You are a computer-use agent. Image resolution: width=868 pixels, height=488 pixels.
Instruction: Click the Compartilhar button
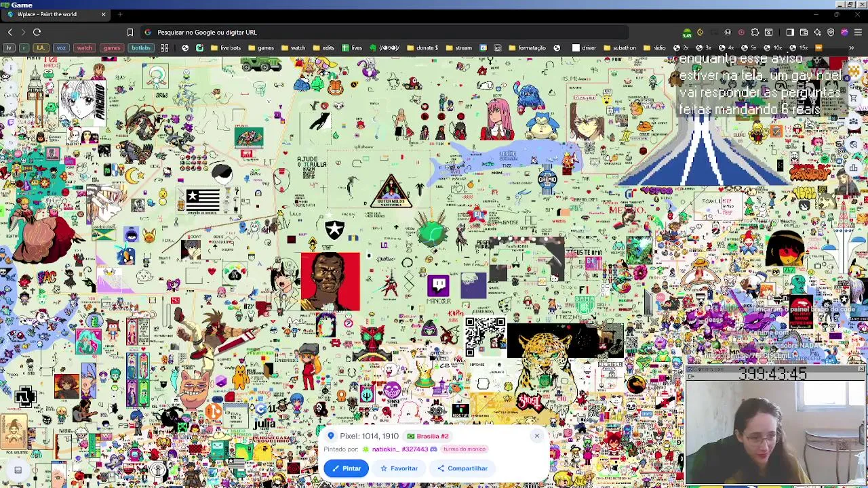tap(462, 468)
